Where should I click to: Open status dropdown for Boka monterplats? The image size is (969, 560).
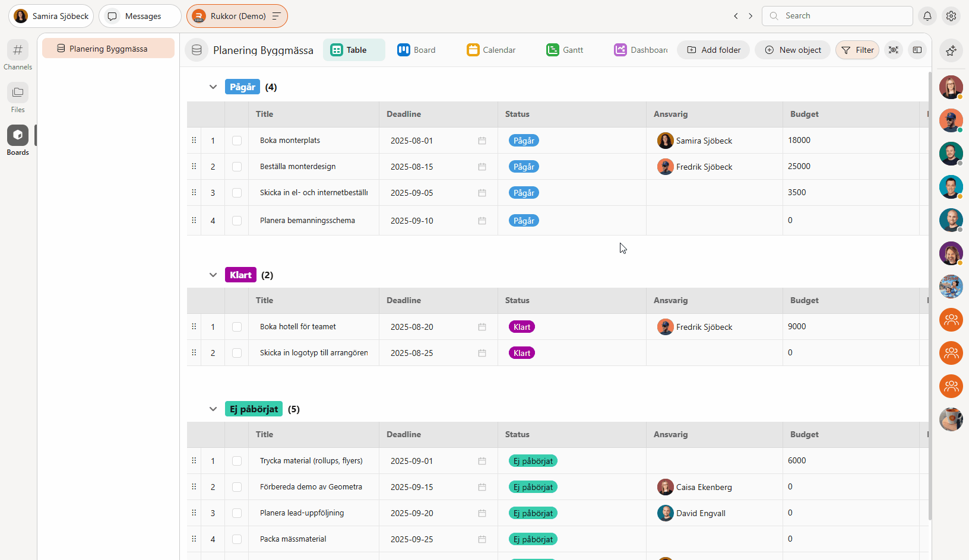click(x=524, y=141)
